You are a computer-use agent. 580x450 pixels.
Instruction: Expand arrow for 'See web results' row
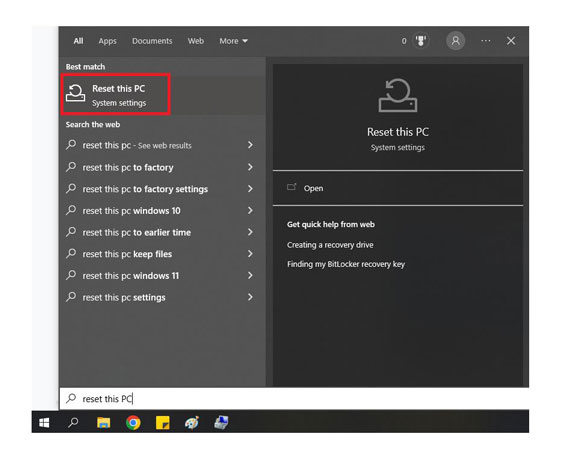(250, 145)
